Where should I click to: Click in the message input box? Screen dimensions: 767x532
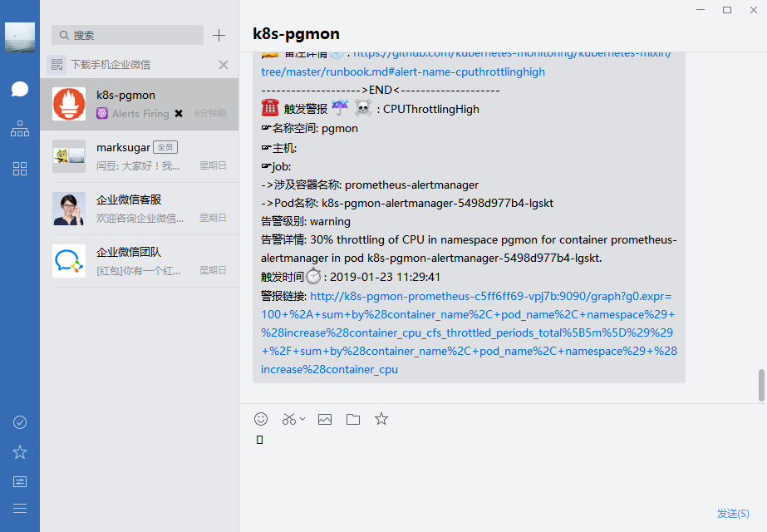click(x=503, y=467)
